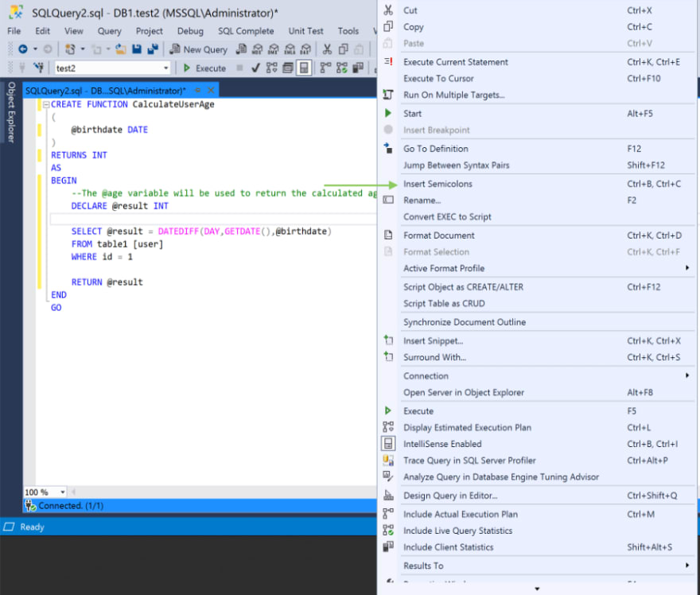Click the Navigate Backward arrow icon

(23, 49)
